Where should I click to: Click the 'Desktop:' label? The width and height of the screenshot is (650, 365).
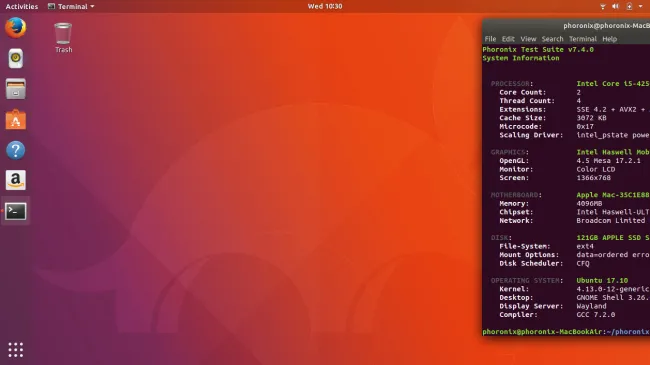tap(516, 297)
